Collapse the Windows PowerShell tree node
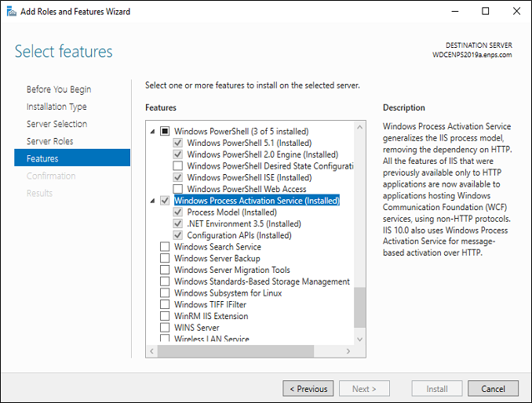Image resolution: width=532 pixels, height=403 pixels. click(153, 132)
